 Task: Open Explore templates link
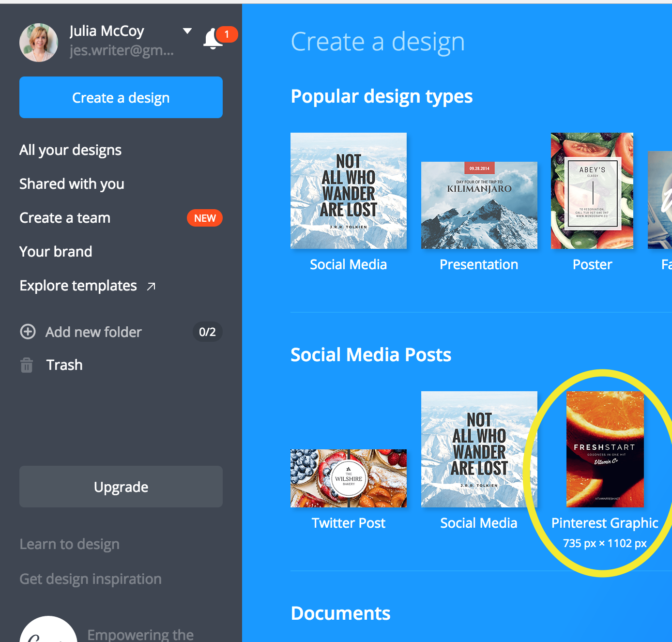pyautogui.click(x=78, y=286)
